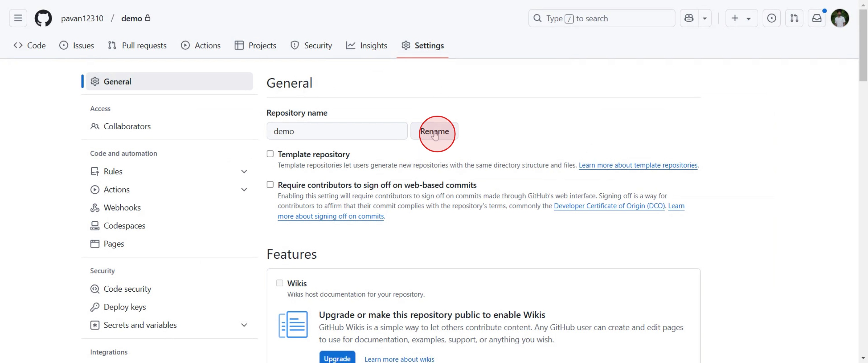Toggle the Wikis feature checkbox
Screen dimensions: 868x363
pos(279,283)
